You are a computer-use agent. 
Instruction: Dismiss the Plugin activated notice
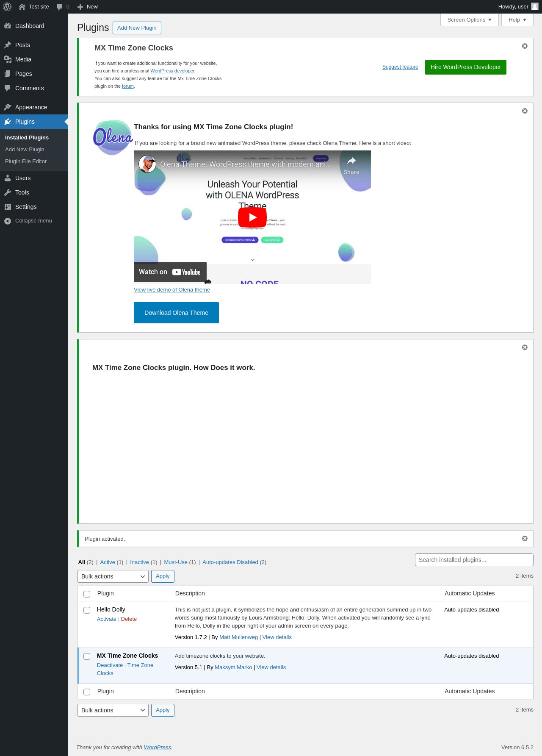click(x=525, y=539)
